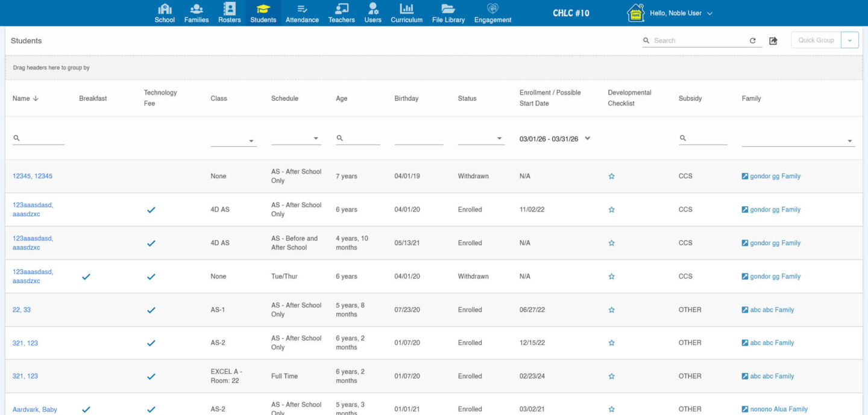
Task: Toggle Technology Fee checkmark in EXCEL A row
Action: 151,376
